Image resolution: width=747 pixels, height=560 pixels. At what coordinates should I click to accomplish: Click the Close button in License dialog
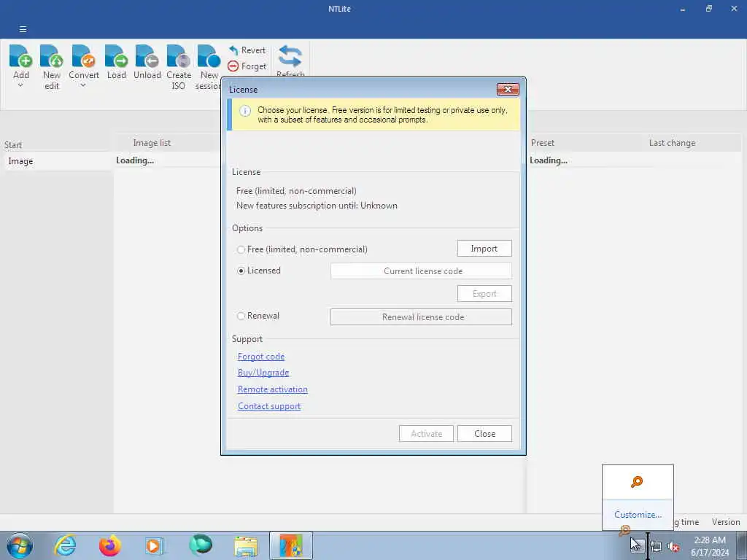click(x=484, y=434)
